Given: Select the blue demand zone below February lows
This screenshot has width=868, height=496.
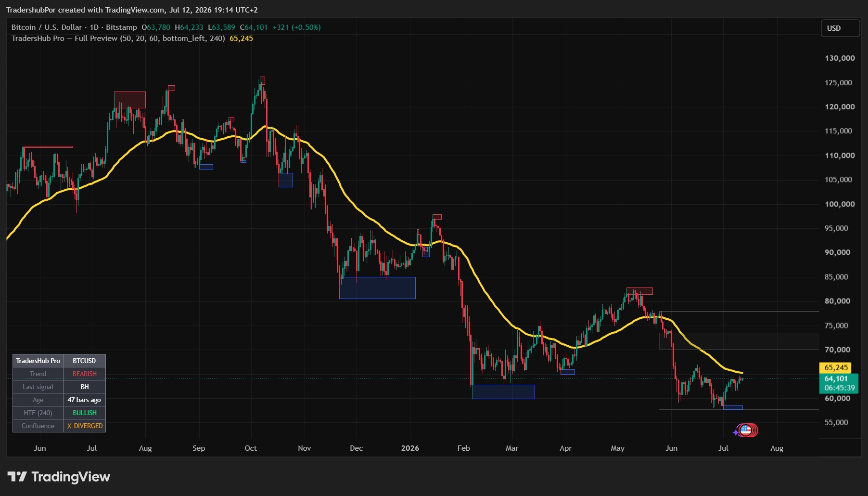Looking at the screenshot, I should click(x=504, y=392).
